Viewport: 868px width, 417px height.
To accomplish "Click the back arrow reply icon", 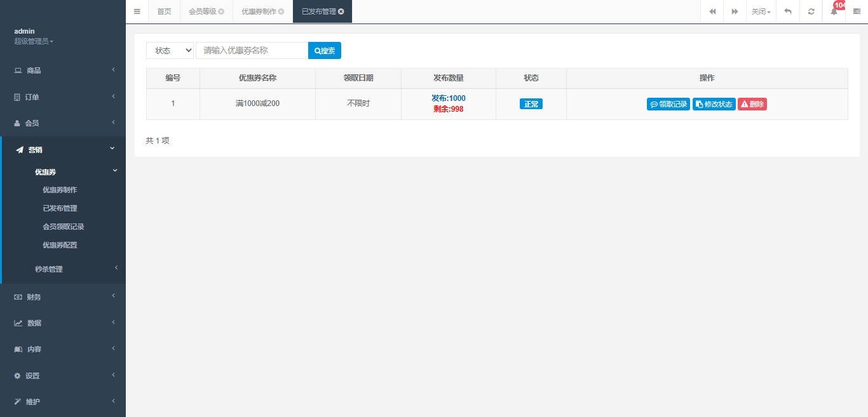I will coord(788,11).
